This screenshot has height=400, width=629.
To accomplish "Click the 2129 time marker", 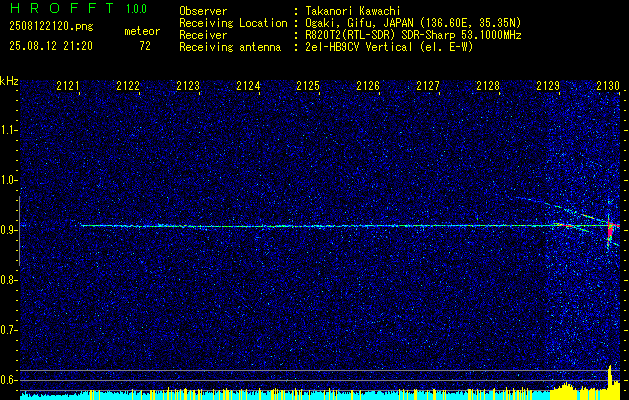I will coord(548,86).
